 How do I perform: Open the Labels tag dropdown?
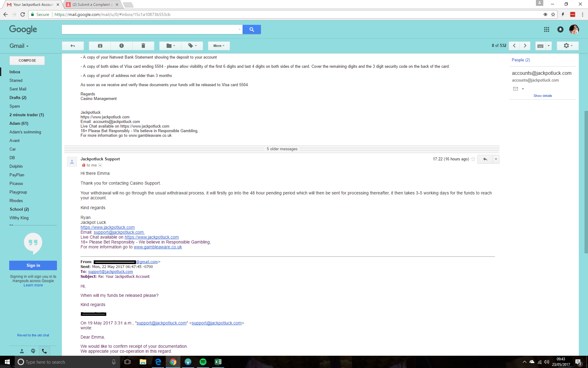pos(192,46)
